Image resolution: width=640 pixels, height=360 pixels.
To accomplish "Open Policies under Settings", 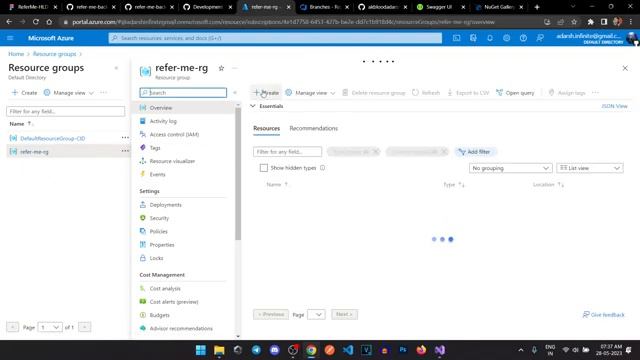I will click(158, 231).
